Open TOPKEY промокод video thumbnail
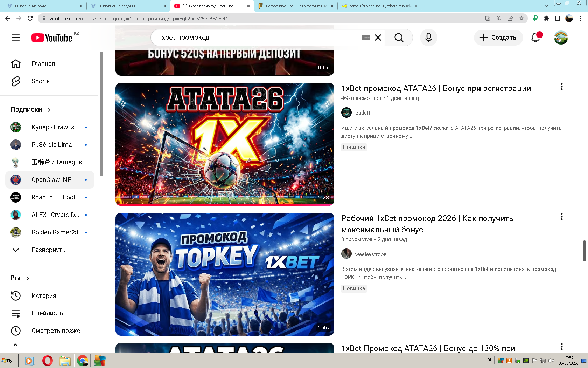 click(x=225, y=274)
